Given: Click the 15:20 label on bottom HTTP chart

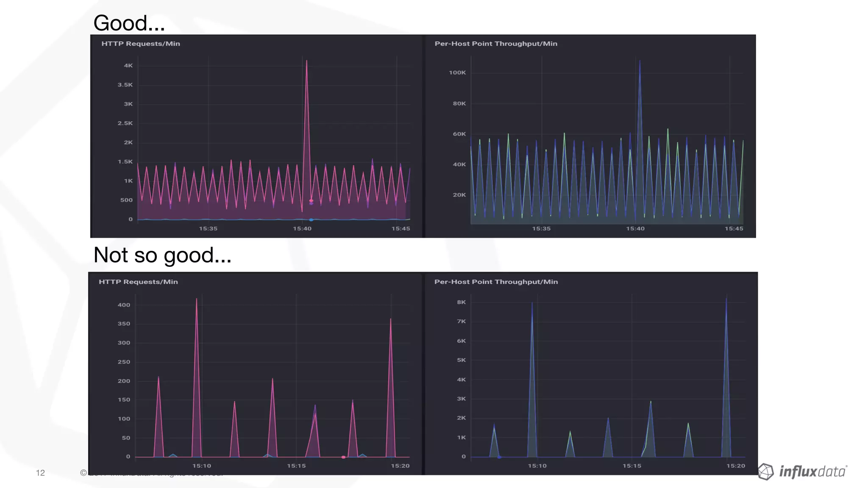Looking at the screenshot, I should click(400, 466).
